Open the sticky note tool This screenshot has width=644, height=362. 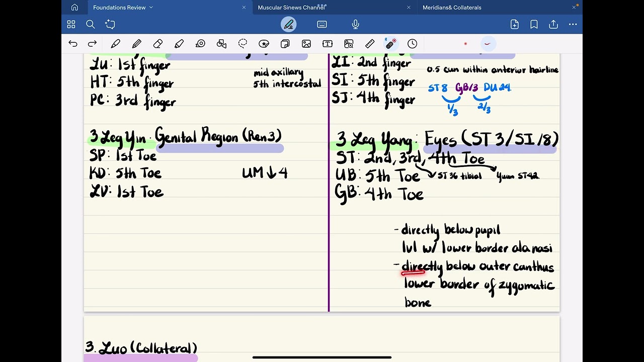coord(285,44)
